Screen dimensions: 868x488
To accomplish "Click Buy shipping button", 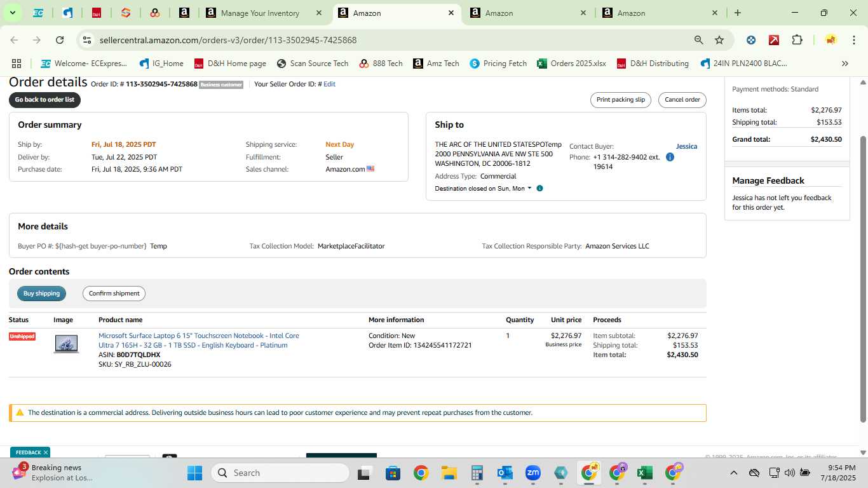I will 41,294.
